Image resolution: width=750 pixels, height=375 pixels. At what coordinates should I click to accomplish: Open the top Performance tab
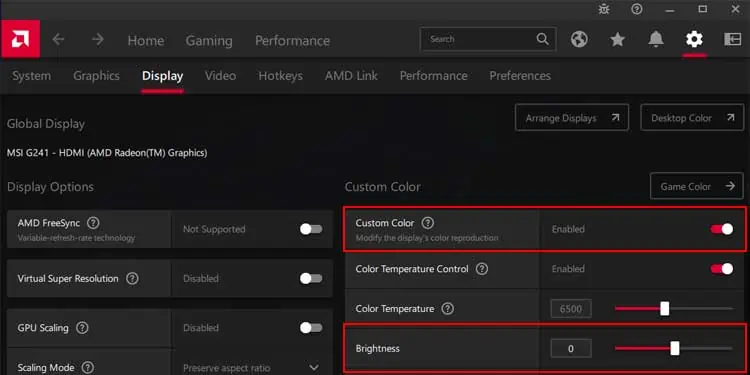[x=292, y=41]
